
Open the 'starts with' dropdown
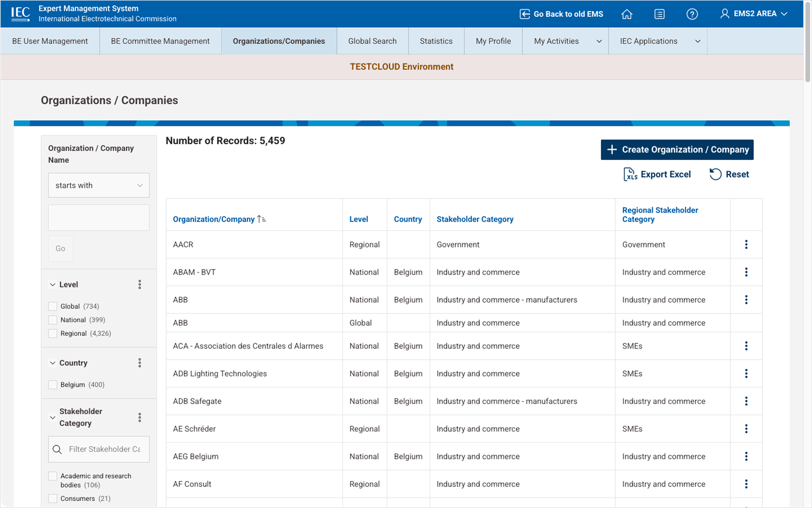point(99,185)
